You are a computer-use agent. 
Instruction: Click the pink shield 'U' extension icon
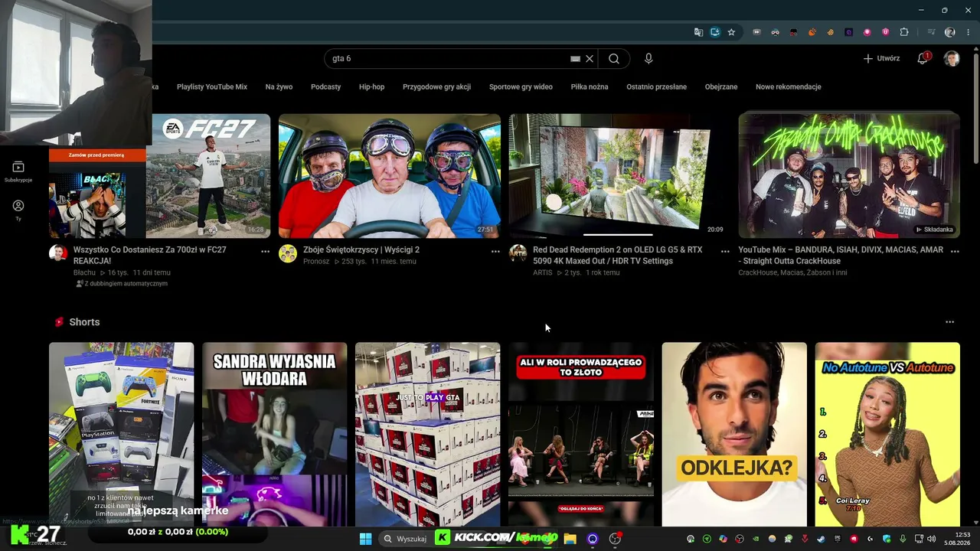(x=886, y=32)
